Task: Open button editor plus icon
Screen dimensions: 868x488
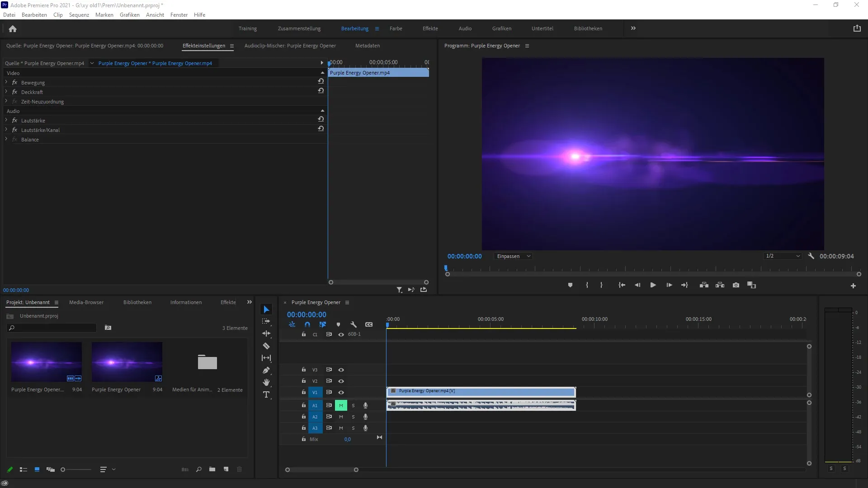Action: click(853, 286)
